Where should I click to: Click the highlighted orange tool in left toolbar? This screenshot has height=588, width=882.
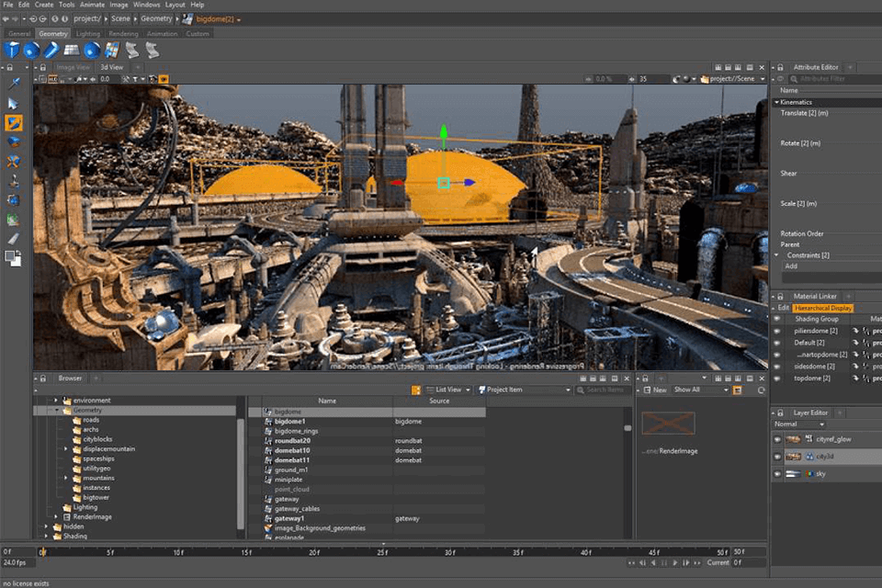[13, 122]
